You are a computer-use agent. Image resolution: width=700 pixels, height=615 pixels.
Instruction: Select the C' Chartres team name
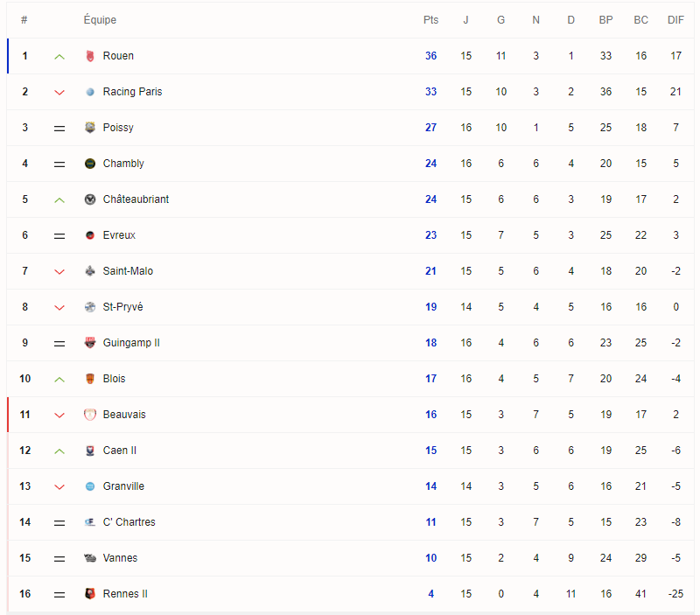pos(129,522)
